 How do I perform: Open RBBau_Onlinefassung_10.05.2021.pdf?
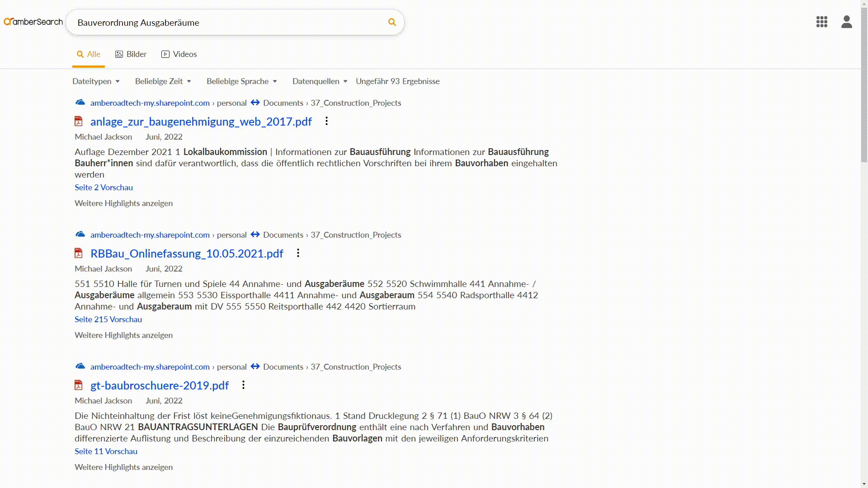[187, 253]
